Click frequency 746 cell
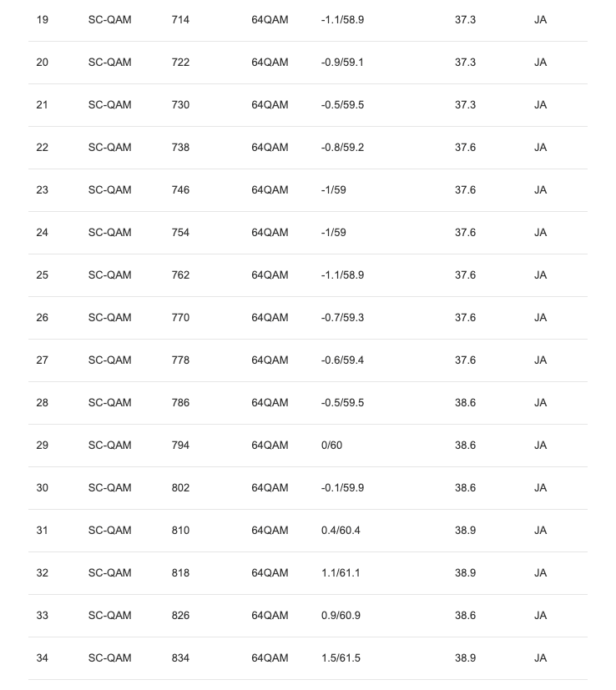Screen dimensions: 616x690 pos(180,190)
